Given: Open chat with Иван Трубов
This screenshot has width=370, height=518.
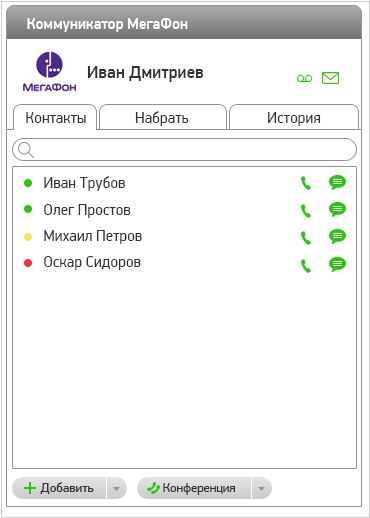Looking at the screenshot, I should click(337, 182).
